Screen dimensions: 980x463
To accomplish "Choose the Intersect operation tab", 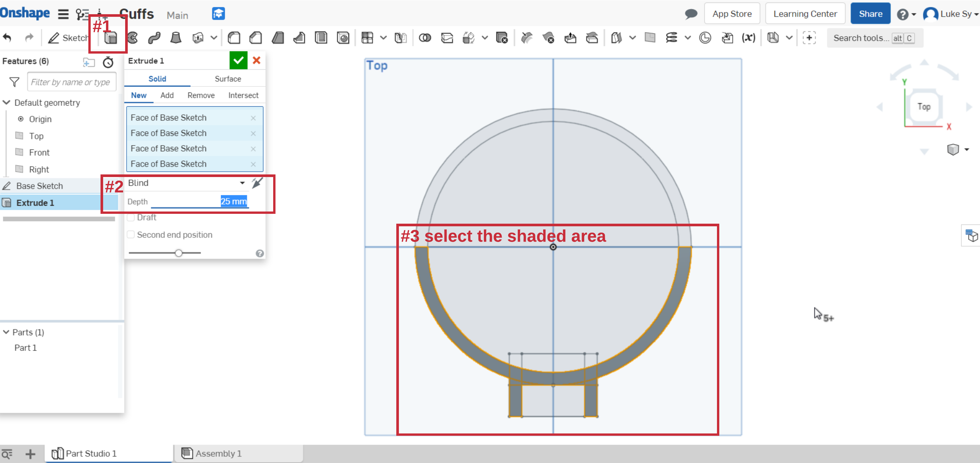I will point(243,95).
